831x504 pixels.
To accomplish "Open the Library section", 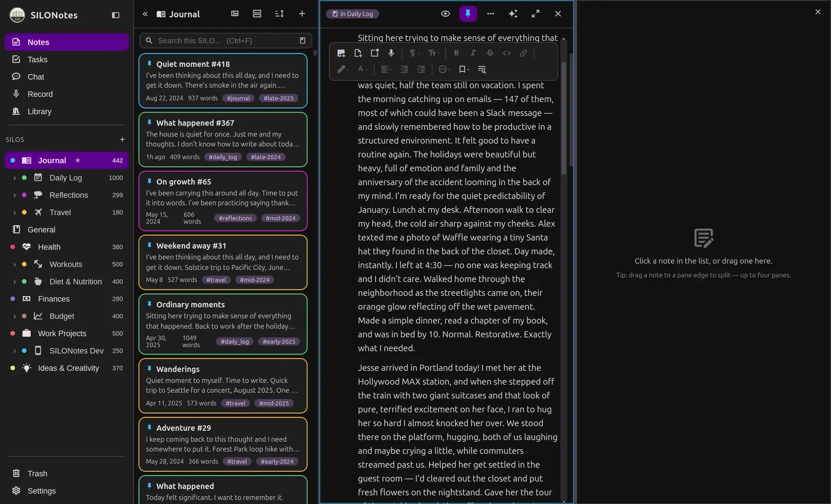I will pos(66,112).
